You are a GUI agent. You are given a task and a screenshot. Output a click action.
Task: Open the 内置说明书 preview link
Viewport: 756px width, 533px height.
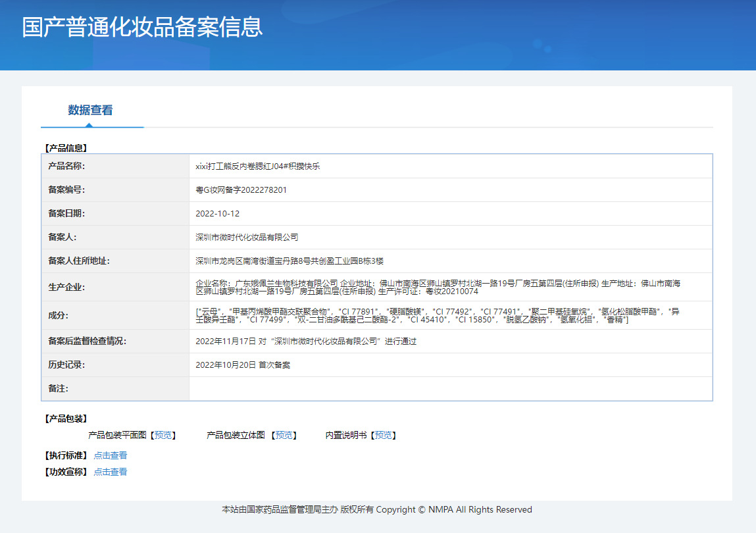(x=384, y=435)
